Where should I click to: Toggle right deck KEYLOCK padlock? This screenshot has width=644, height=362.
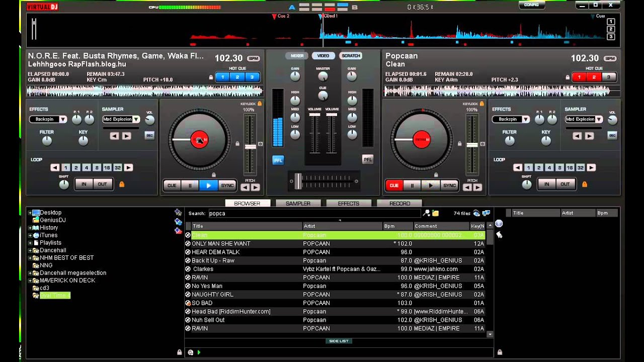tap(481, 104)
